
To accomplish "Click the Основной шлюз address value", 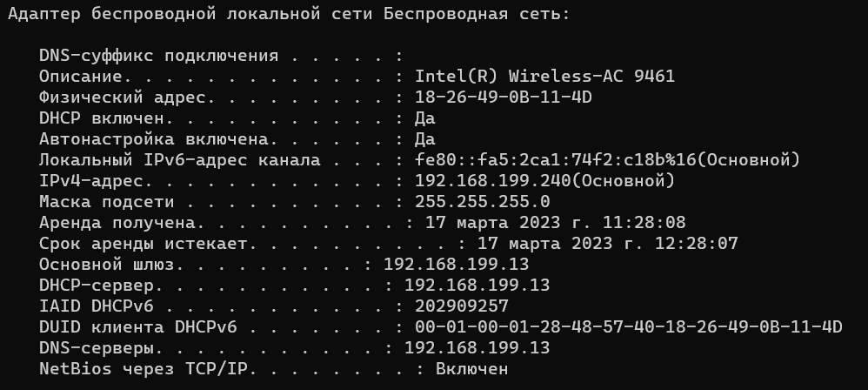I will coord(456,265).
